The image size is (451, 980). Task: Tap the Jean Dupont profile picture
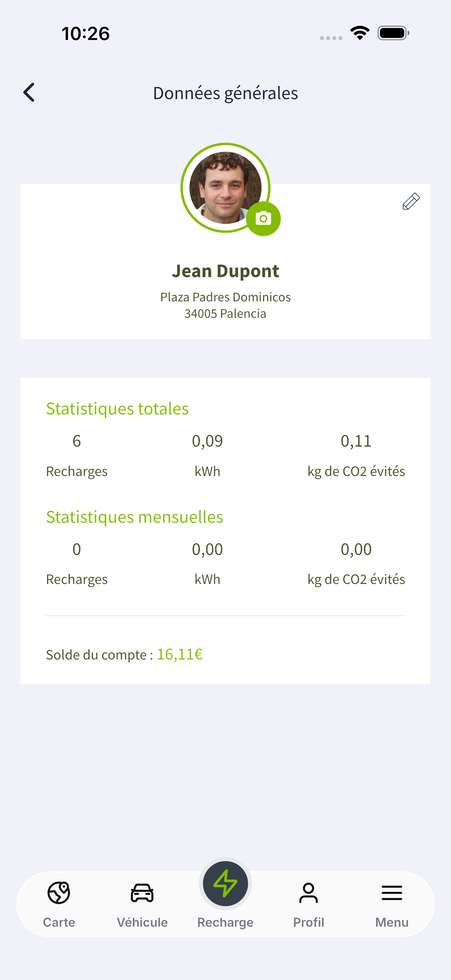[x=225, y=188]
